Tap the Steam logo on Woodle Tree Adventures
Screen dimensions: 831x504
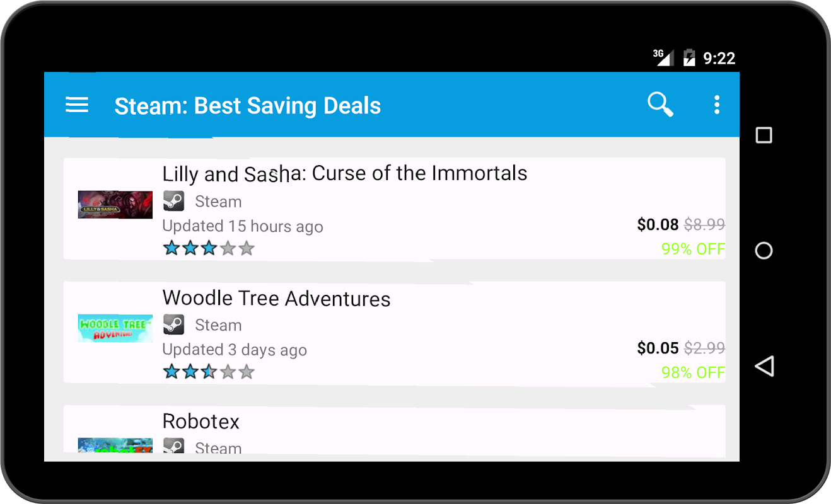click(x=173, y=324)
